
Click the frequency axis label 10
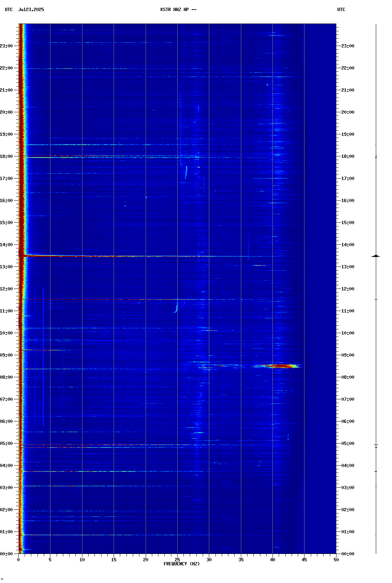click(82, 560)
